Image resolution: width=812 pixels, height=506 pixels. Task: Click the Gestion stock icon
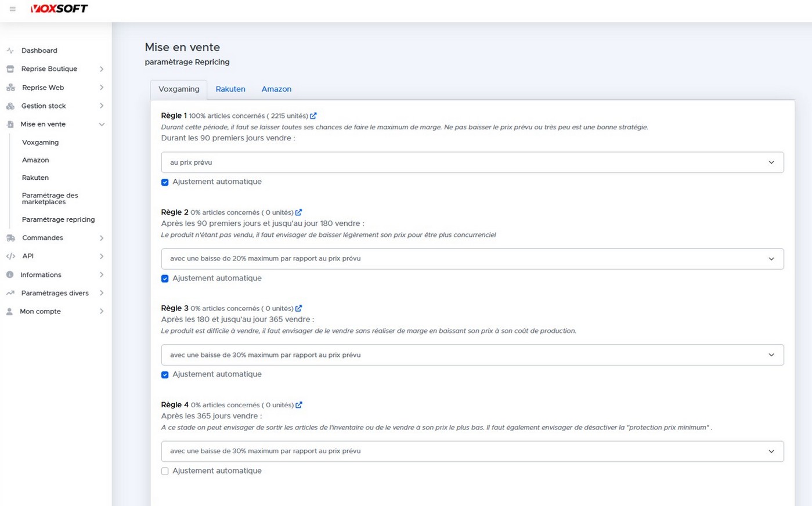click(x=10, y=106)
